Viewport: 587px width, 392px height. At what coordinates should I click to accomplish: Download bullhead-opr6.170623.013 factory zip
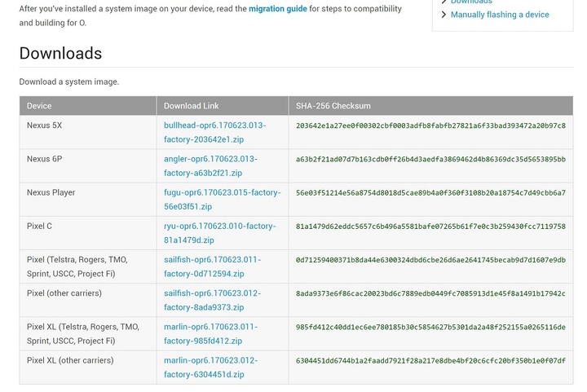coord(215,132)
